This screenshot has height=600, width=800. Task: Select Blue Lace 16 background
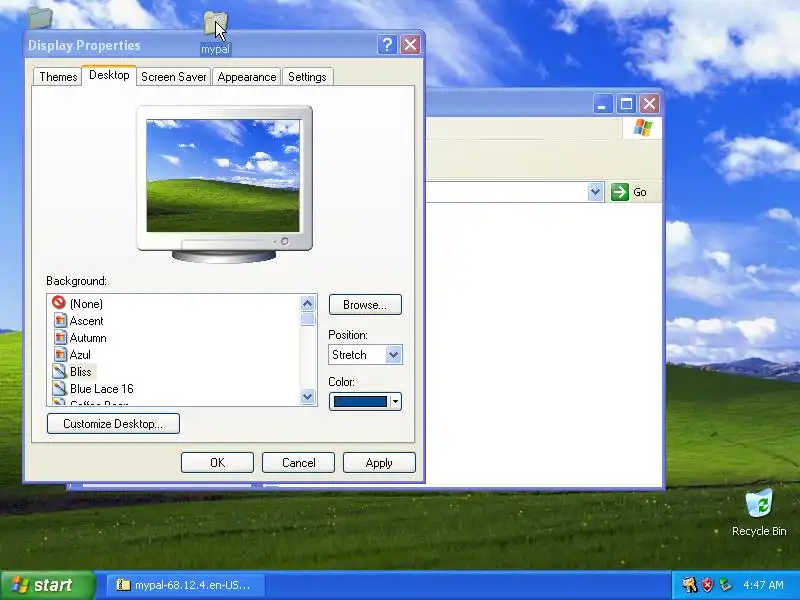[x=102, y=389]
